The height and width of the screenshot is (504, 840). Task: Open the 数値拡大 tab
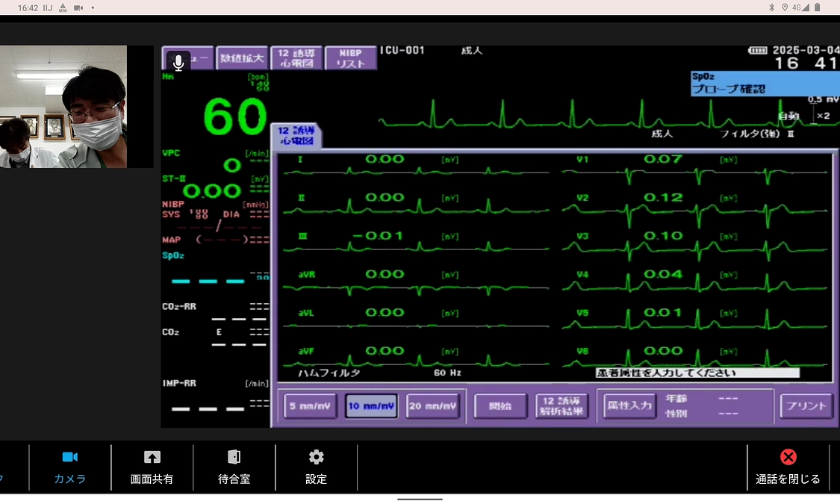click(241, 58)
